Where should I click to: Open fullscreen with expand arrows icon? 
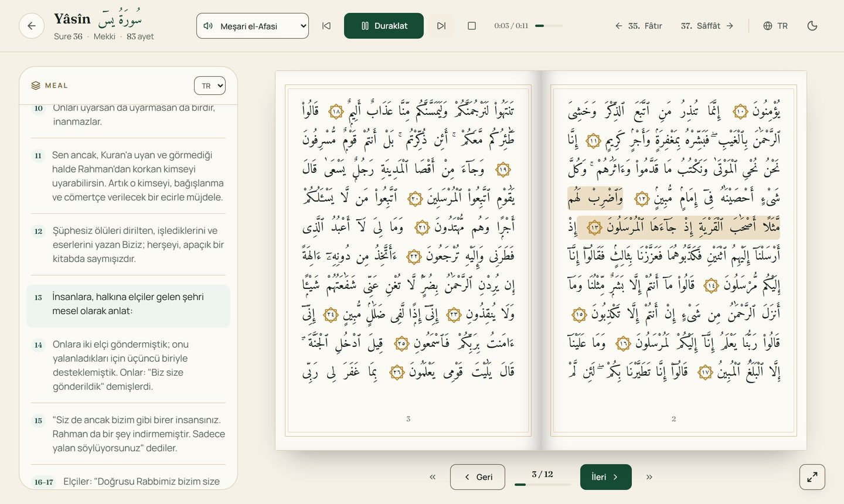pos(812,477)
